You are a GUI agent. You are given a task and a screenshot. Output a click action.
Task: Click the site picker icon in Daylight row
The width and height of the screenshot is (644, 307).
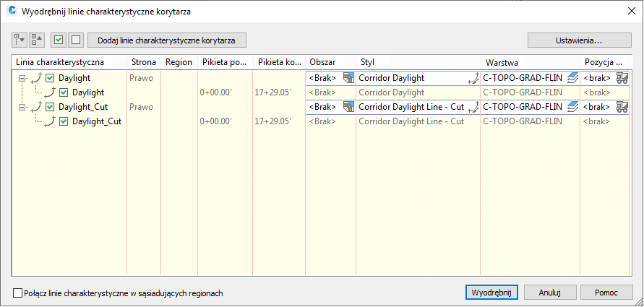[x=348, y=78]
